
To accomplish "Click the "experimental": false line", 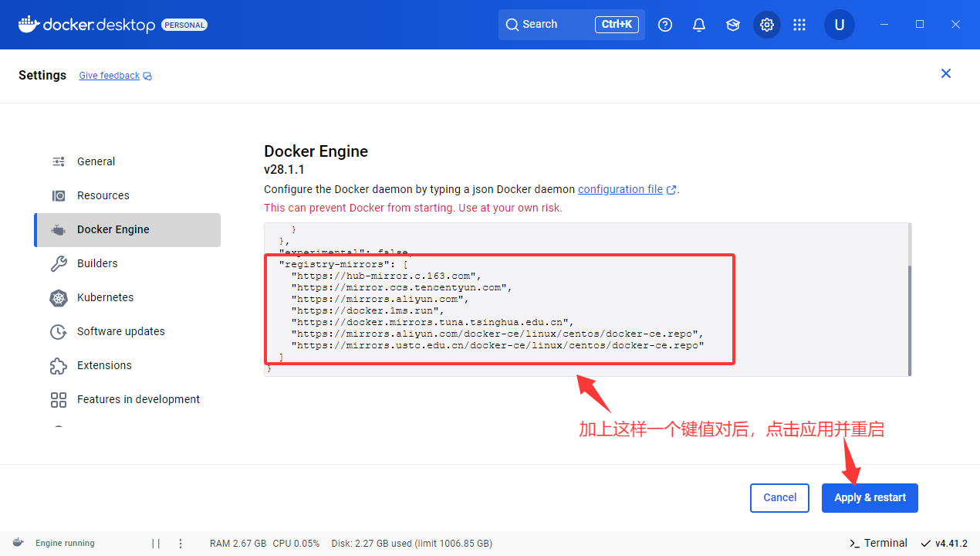I will [346, 253].
